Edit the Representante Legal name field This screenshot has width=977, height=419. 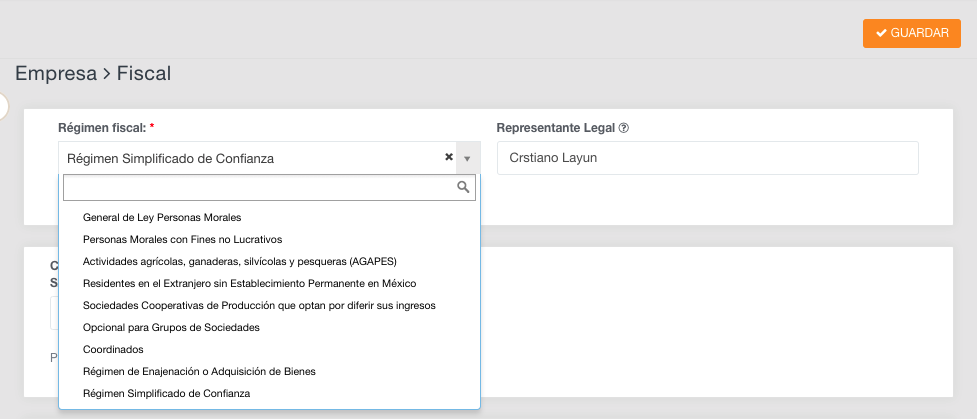click(707, 158)
